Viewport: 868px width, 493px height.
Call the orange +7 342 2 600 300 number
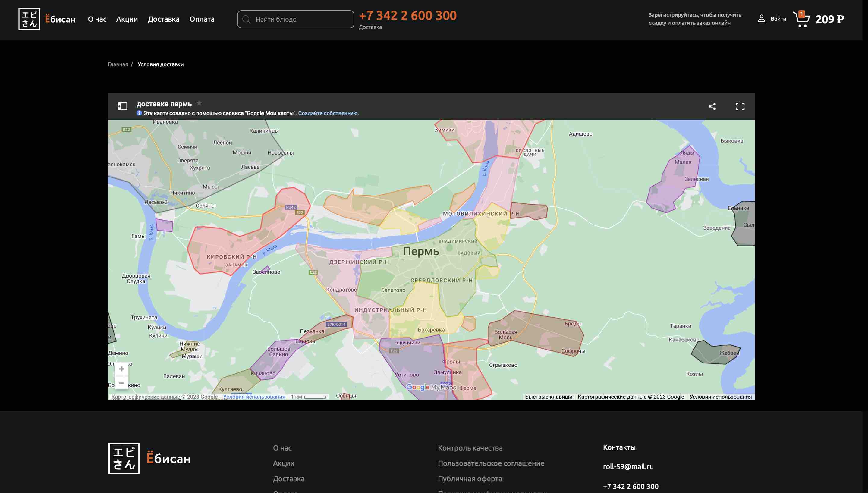pos(407,16)
